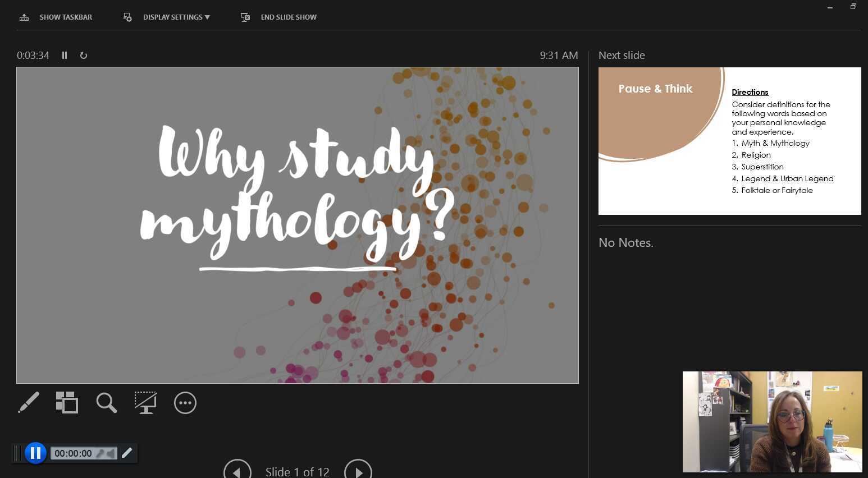The image size is (868, 478).
Task: Zoom into the slide with magnifier tool
Action: (x=106, y=402)
